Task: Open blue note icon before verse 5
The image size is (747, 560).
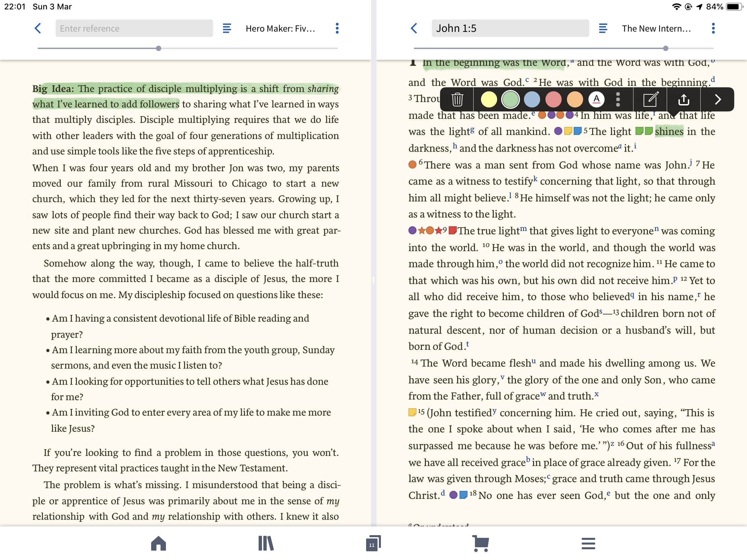Action: 578,131
